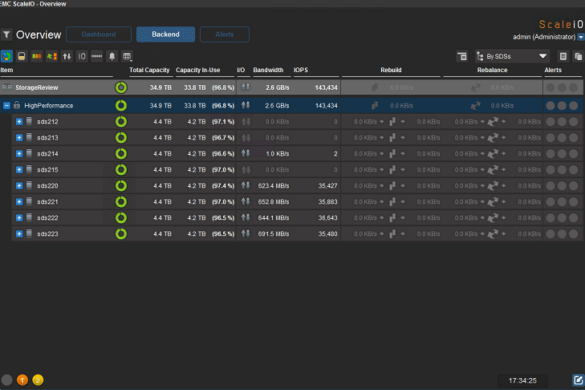Click the green status ring for HighPerformance

(121, 106)
